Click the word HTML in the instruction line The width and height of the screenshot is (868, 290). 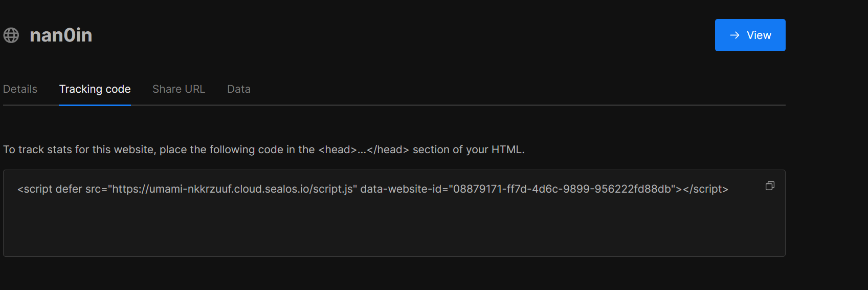506,150
